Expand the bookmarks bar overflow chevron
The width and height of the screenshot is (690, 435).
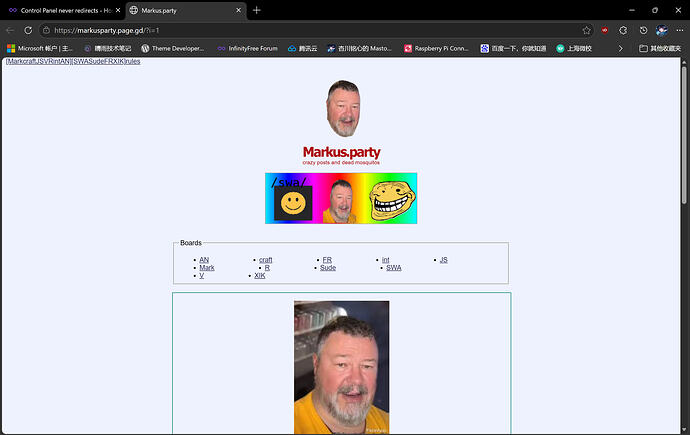[x=620, y=48]
